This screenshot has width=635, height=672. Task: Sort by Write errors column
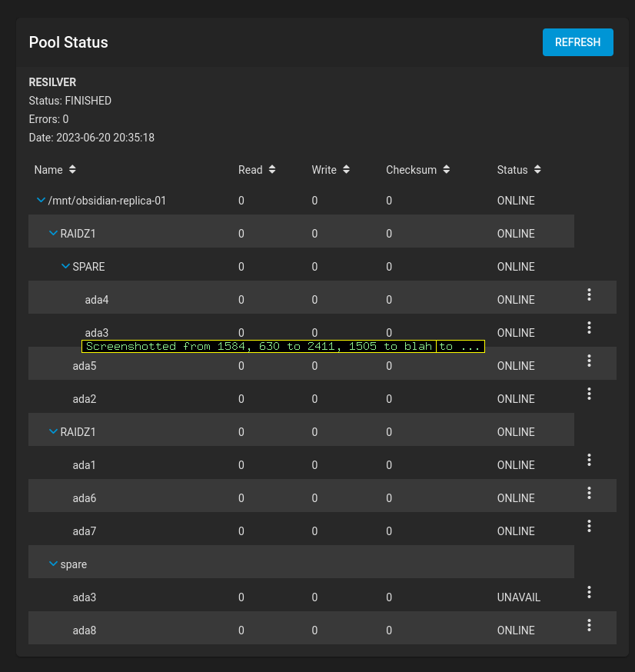(x=331, y=170)
